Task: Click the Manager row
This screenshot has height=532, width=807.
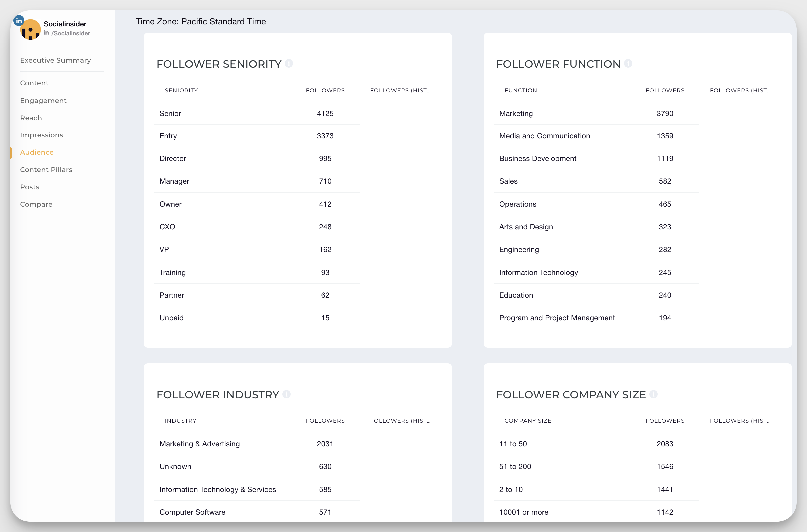Action: 257,181
